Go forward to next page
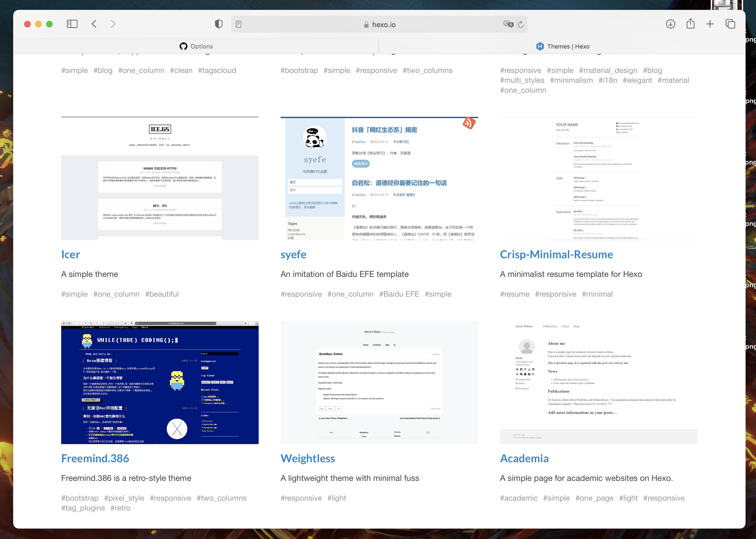Viewport: 756px width, 539px height. [x=113, y=24]
